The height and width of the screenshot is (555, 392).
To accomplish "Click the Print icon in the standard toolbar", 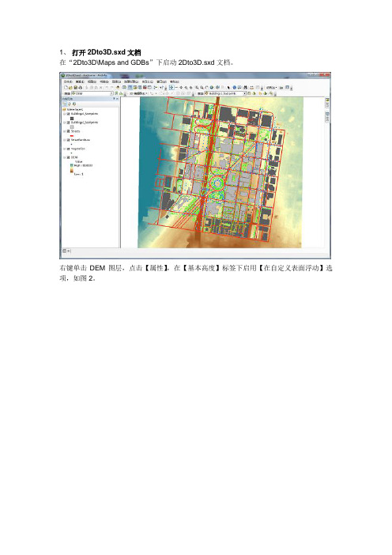I will [81, 88].
